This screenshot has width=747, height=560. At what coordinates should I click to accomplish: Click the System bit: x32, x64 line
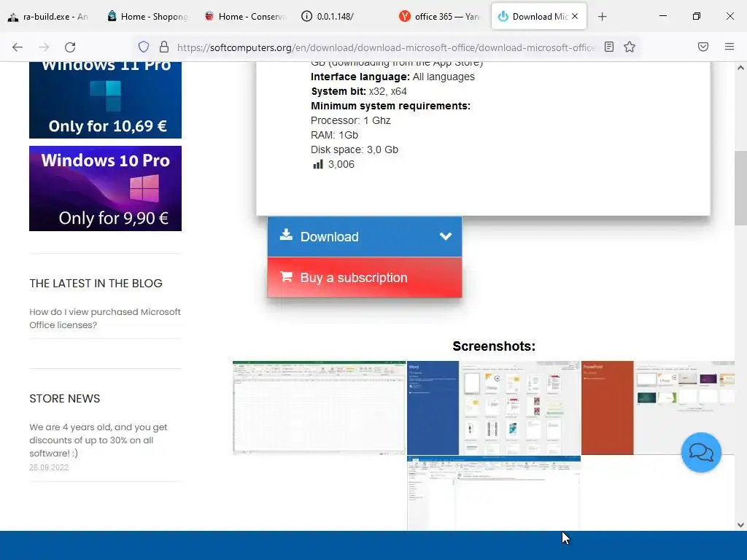pyautogui.click(x=359, y=91)
